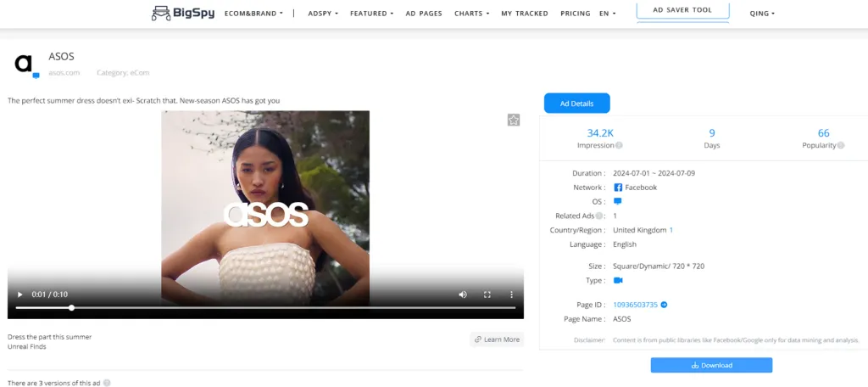Open the PRICING menu item

point(575,14)
